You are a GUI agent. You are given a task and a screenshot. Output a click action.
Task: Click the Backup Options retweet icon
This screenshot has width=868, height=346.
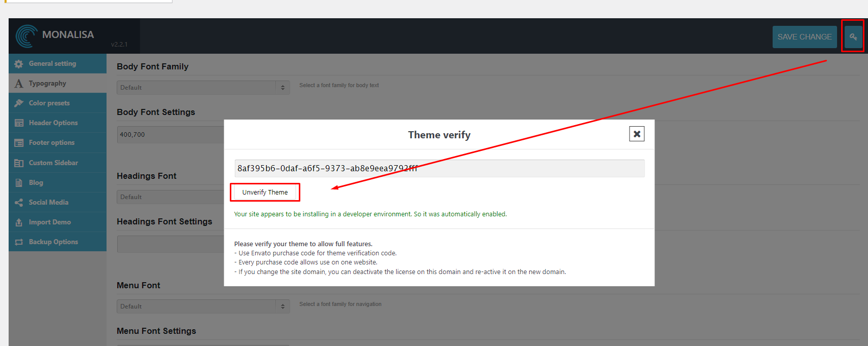(19, 242)
